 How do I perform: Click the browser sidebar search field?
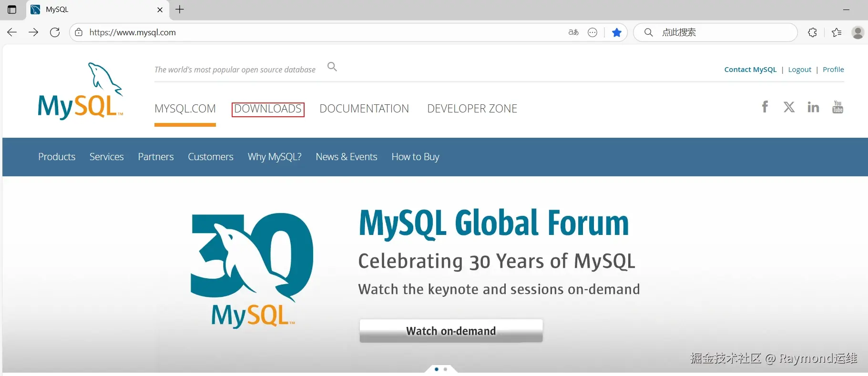tap(715, 32)
